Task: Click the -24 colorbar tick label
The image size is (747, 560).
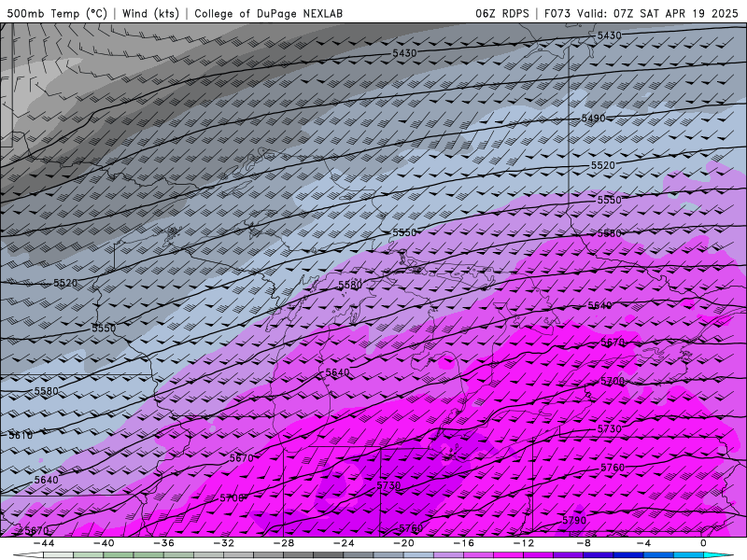Action: click(344, 543)
